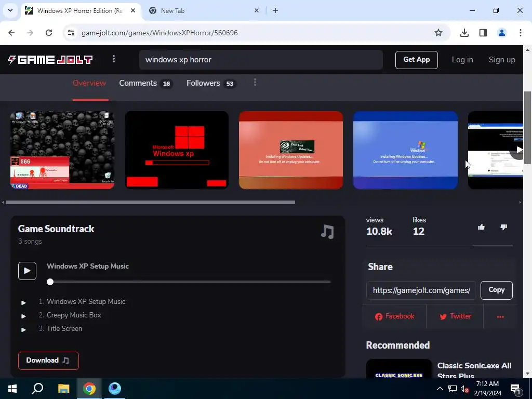The width and height of the screenshot is (532, 399).
Task: Click the music note soundtrack icon
Action: tap(327, 232)
